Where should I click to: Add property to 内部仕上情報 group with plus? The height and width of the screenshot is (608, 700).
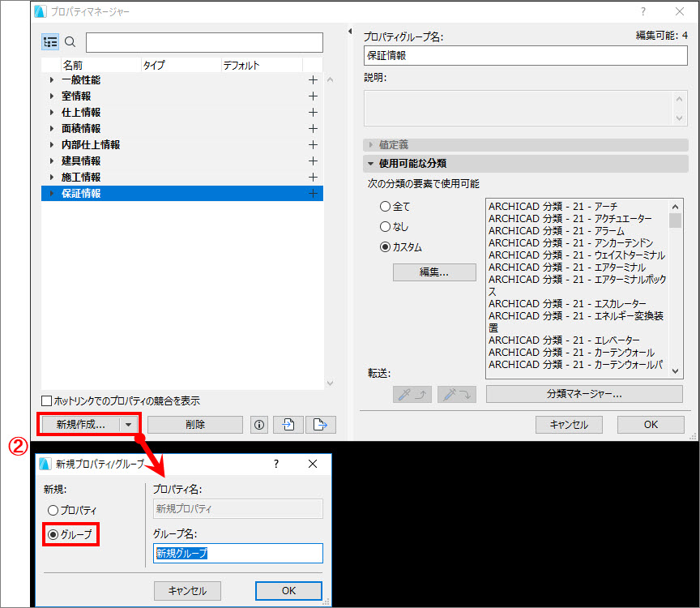(x=313, y=145)
